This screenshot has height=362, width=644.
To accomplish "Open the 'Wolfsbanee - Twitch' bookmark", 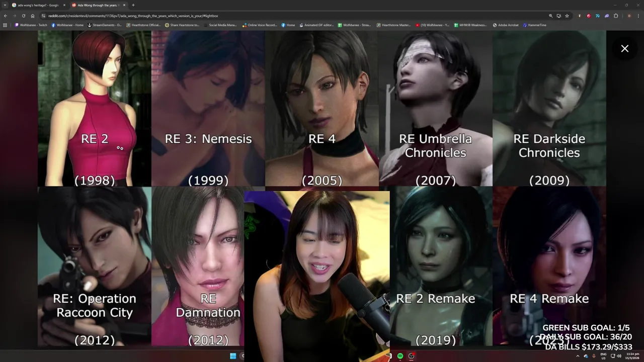I will pyautogui.click(x=31, y=25).
